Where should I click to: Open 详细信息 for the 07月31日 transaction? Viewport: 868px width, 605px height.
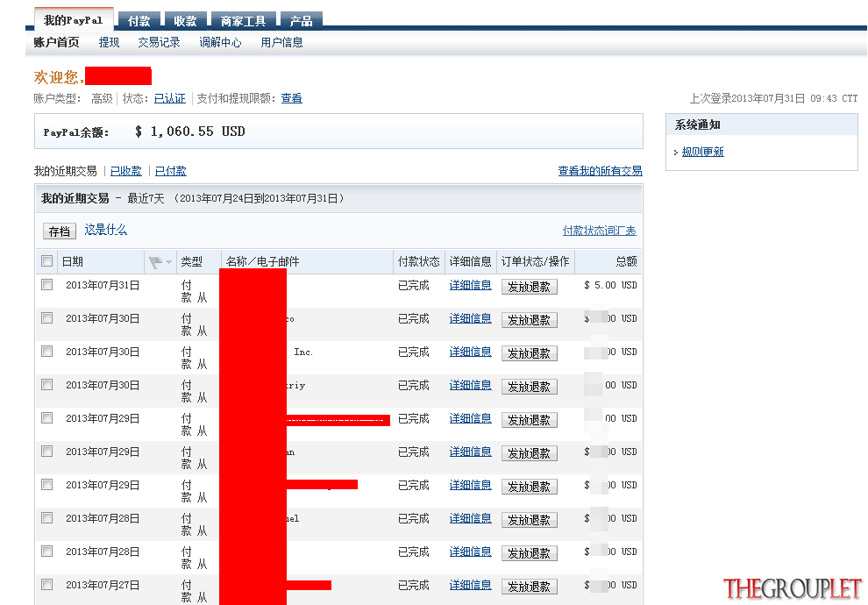click(x=471, y=285)
